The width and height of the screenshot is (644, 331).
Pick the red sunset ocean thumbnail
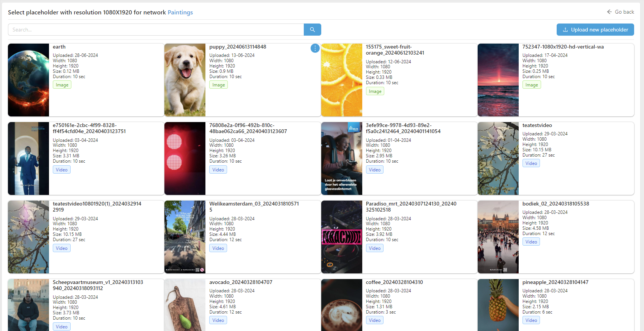[x=498, y=80]
